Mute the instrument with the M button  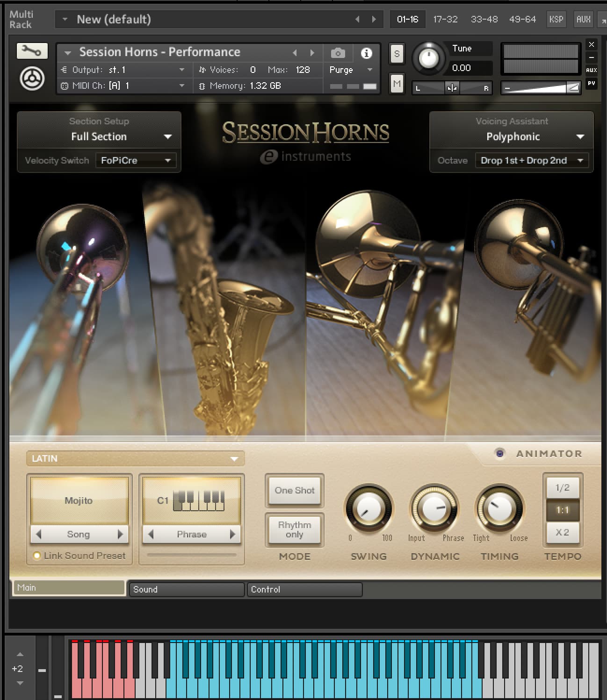(397, 84)
